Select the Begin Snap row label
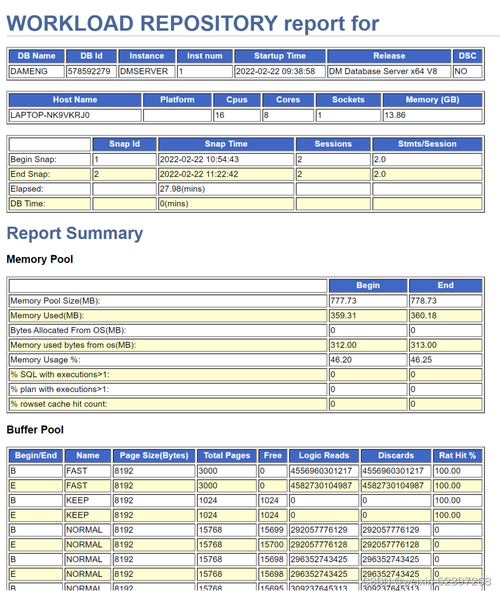Image resolution: width=500 pixels, height=591 pixels. [50, 159]
